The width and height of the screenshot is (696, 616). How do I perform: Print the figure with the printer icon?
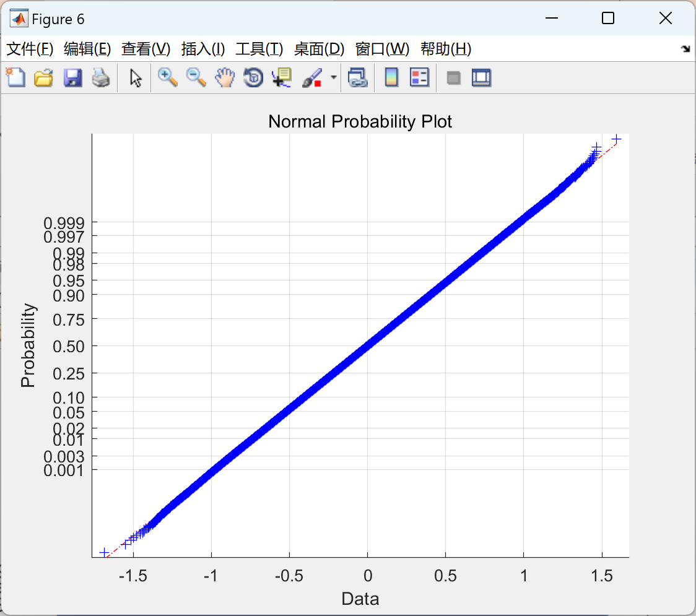101,77
